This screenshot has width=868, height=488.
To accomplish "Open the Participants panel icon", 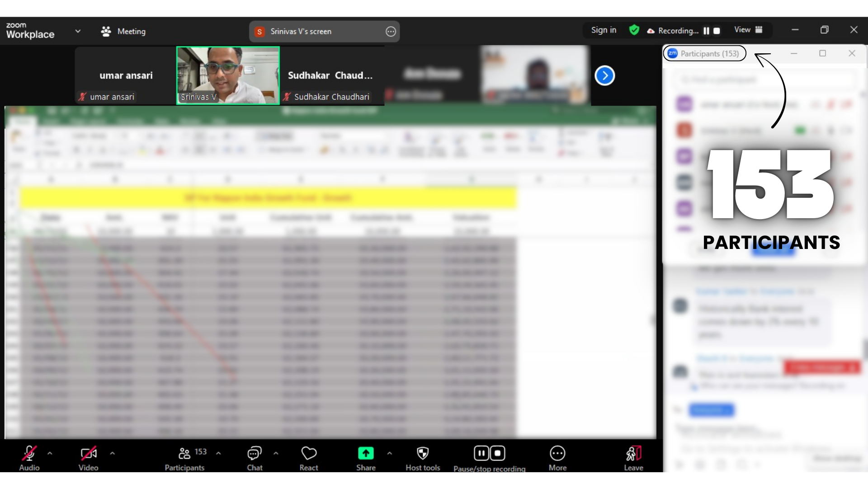I will tap(184, 453).
